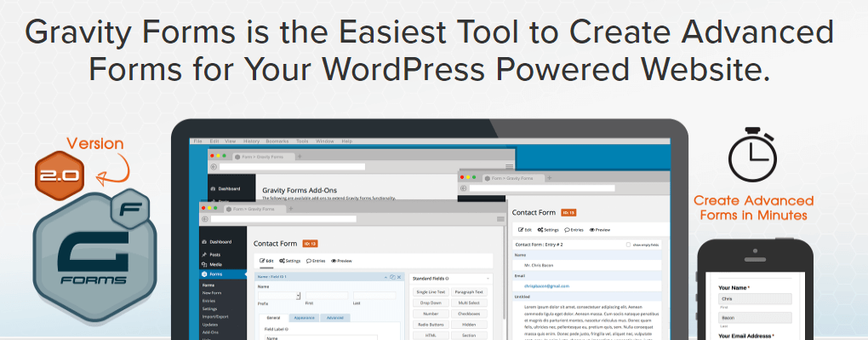Enable the show empty fields checkbox
Viewport: 868px width, 340px height.
click(x=628, y=245)
